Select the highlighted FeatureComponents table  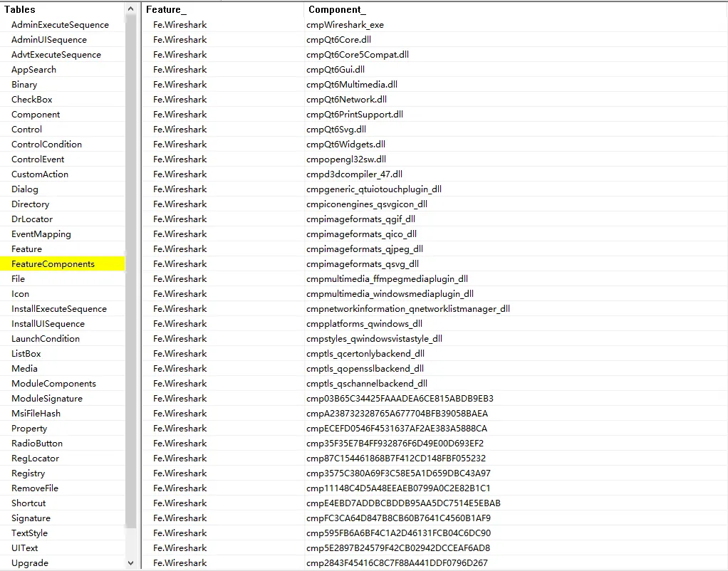point(62,263)
